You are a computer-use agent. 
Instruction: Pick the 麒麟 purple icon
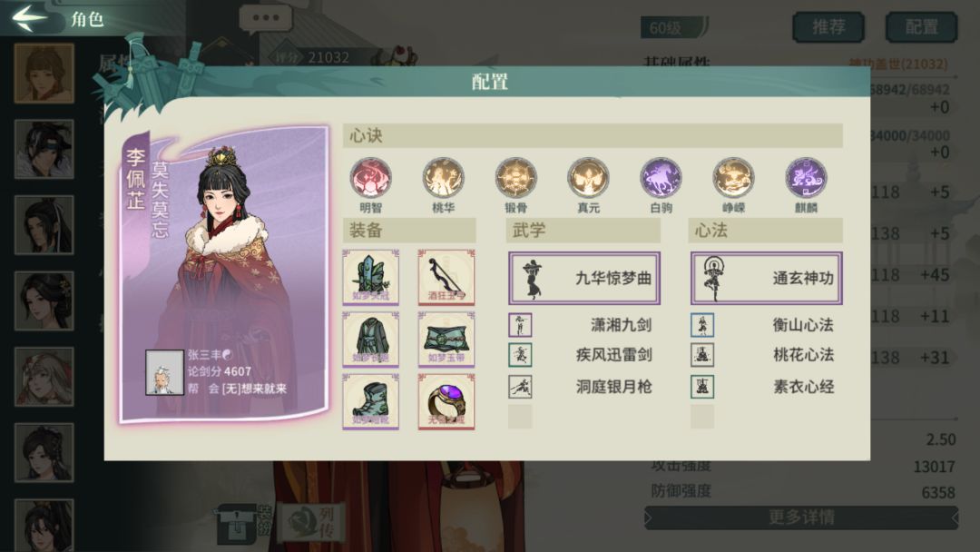coord(806,178)
